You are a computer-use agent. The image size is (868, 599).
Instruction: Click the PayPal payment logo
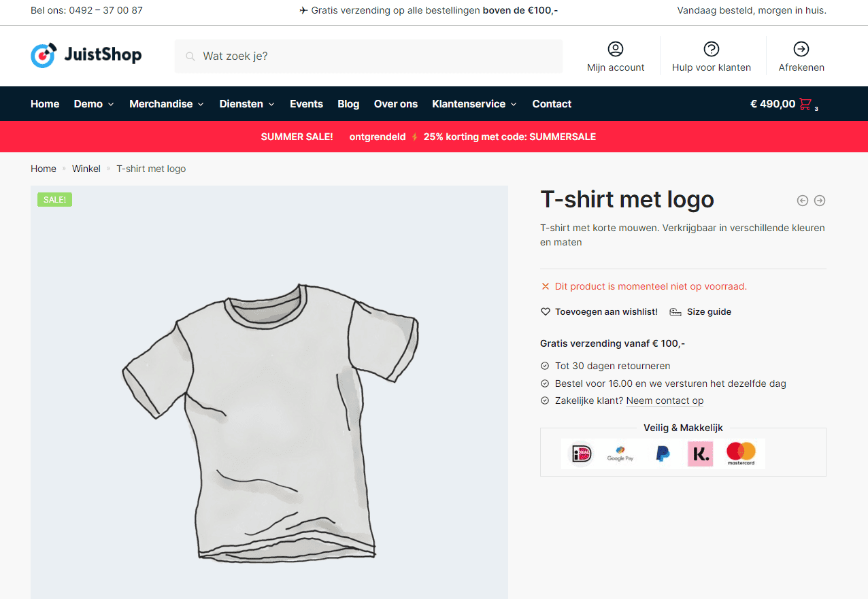[663, 453]
